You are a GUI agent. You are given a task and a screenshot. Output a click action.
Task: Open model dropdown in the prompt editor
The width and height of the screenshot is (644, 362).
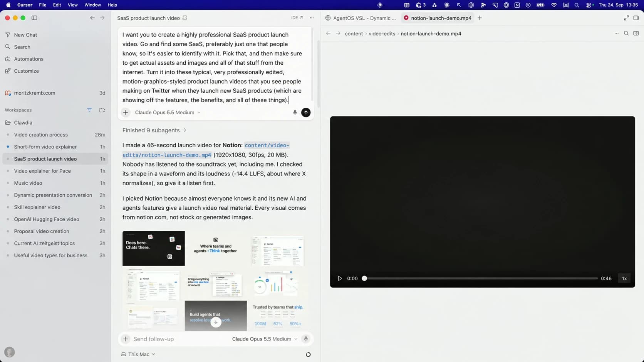(x=168, y=112)
